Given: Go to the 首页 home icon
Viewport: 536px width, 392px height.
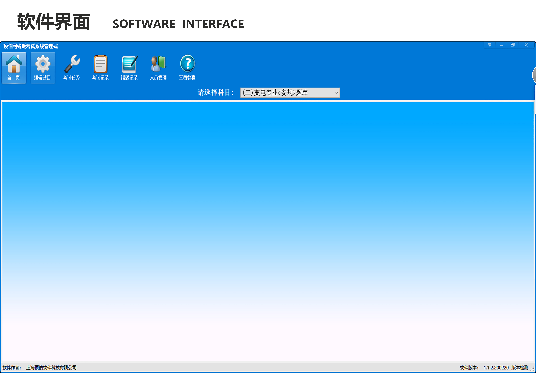Looking at the screenshot, I should [x=14, y=68].
